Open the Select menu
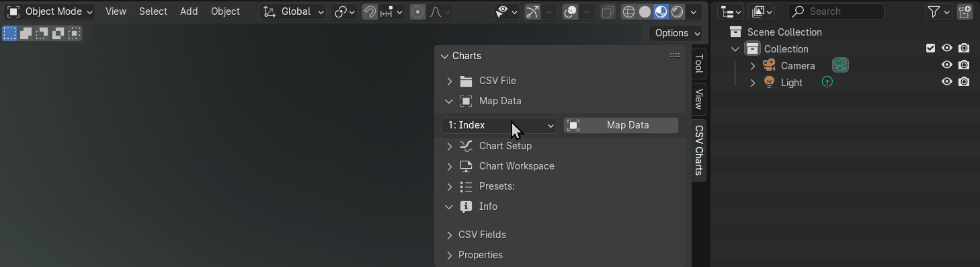The width and height of the screenshot is (980, 267). (x=153, y=11)
